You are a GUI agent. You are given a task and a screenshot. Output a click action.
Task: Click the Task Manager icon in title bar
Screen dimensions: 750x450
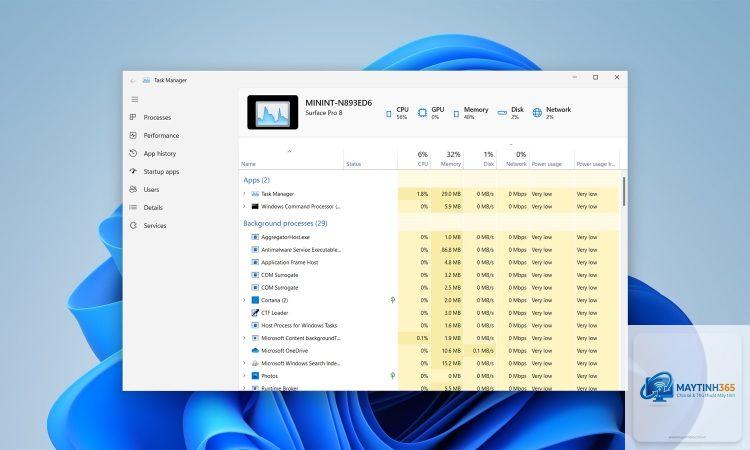[146, 80]
